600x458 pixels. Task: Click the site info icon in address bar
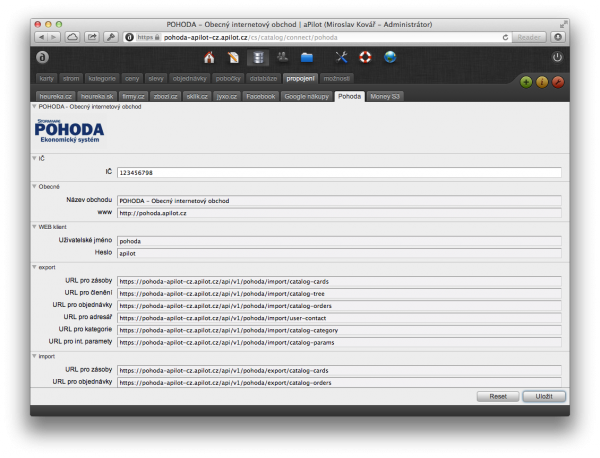(129, 37)
